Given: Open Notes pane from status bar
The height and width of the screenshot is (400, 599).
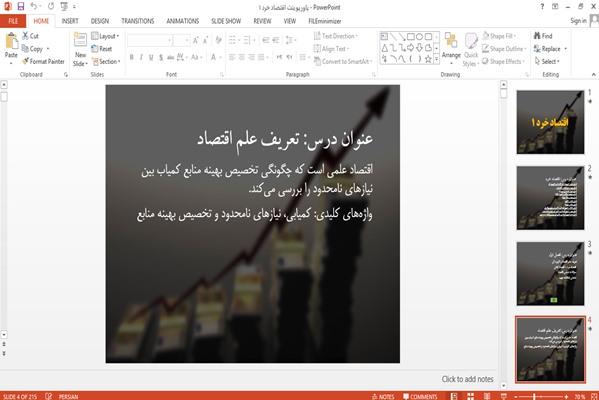Looking at the screenshot, I should point(383,396).
